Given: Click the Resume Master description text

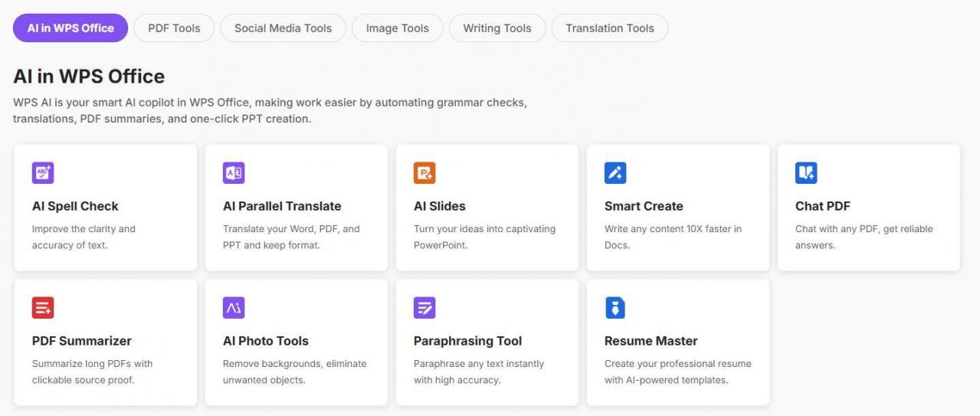Looking at the screenshot, I should pos(677,372).
